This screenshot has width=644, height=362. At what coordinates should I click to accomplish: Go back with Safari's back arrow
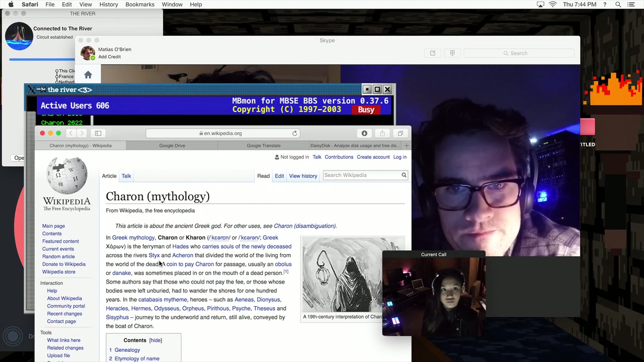[71, 133]
